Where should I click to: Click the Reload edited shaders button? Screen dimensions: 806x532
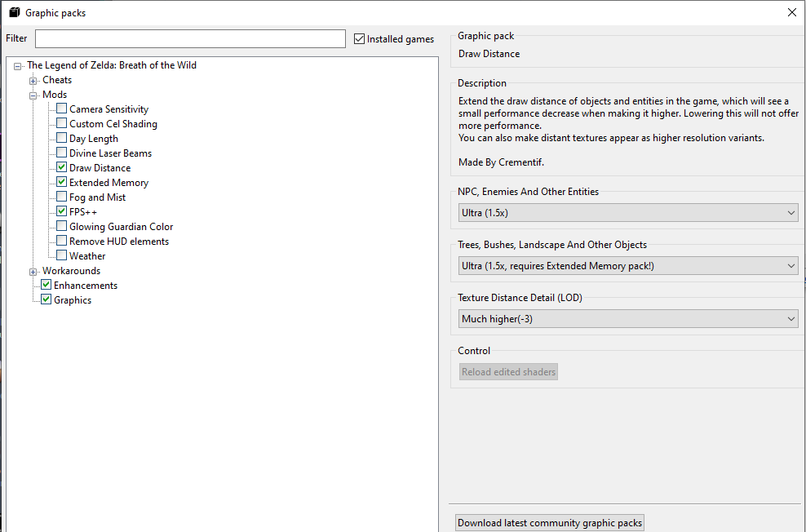508,371
